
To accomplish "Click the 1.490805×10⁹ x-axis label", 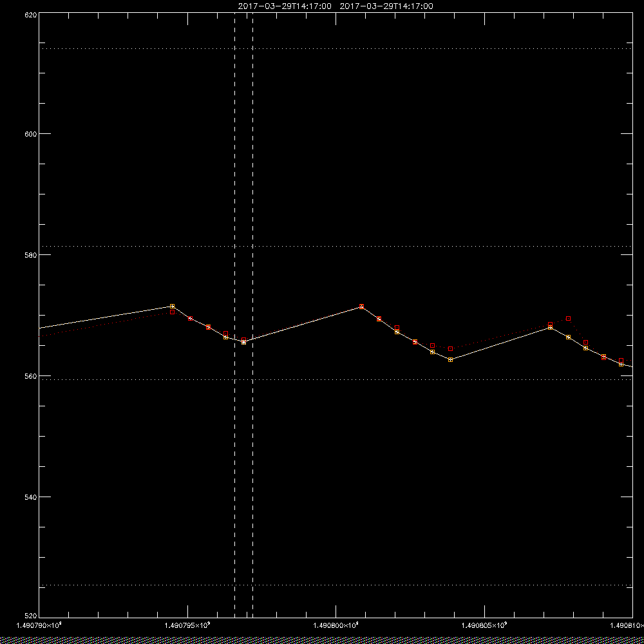I will click(485, 625).
